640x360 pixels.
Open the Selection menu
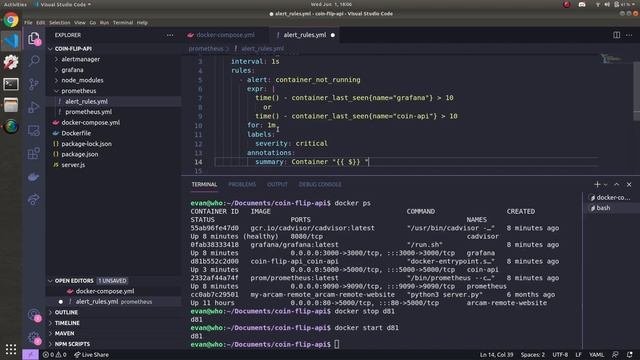point(60,22)
